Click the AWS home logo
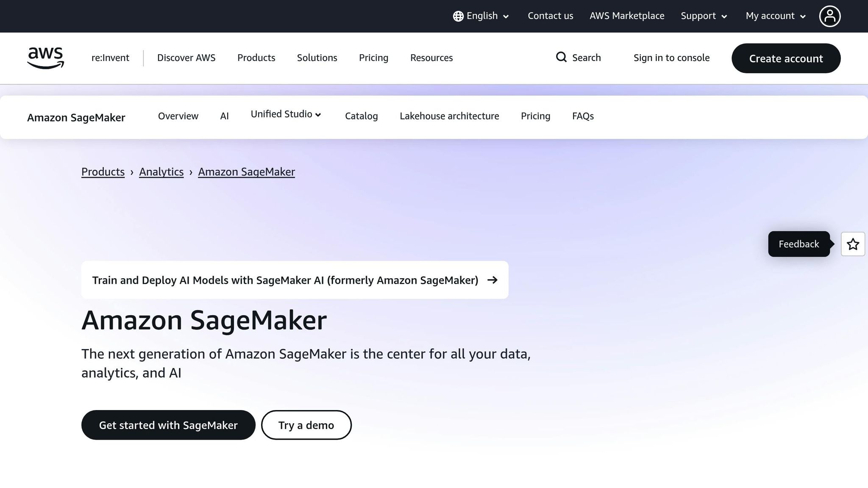The image size is (868, 488). point(45,58)
